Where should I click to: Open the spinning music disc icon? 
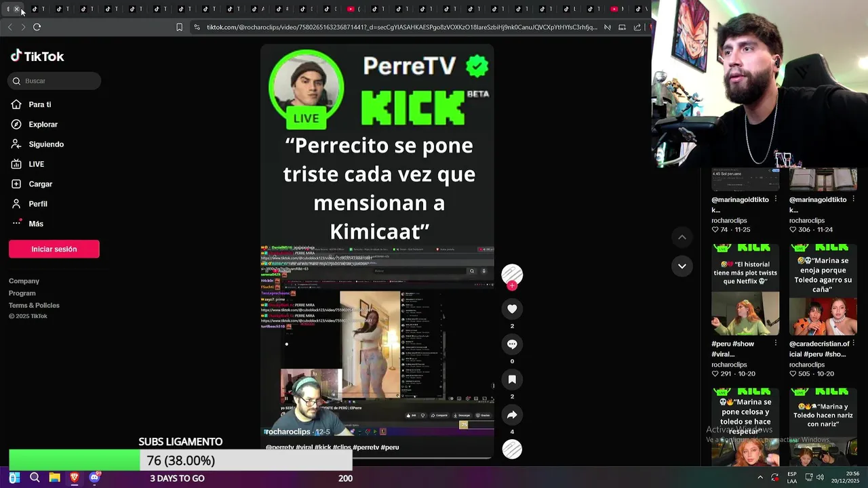pos(512,449)
